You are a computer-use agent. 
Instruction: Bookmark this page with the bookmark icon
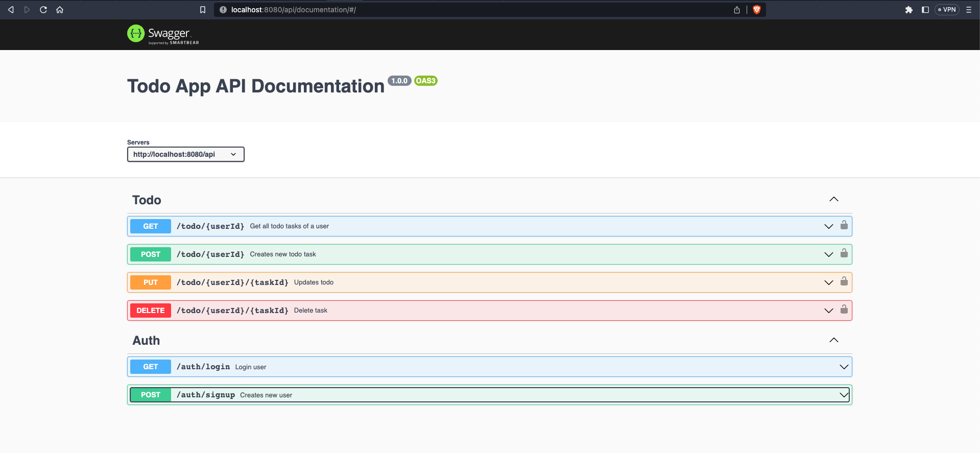click(x=203, y=10)
